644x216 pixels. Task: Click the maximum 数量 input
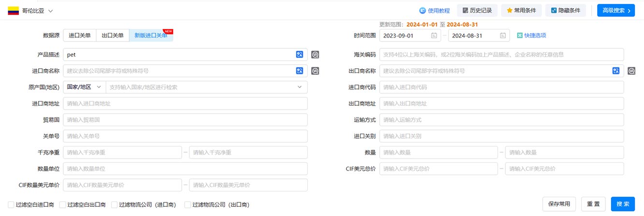pyautogui.click(x=564, y=152)
